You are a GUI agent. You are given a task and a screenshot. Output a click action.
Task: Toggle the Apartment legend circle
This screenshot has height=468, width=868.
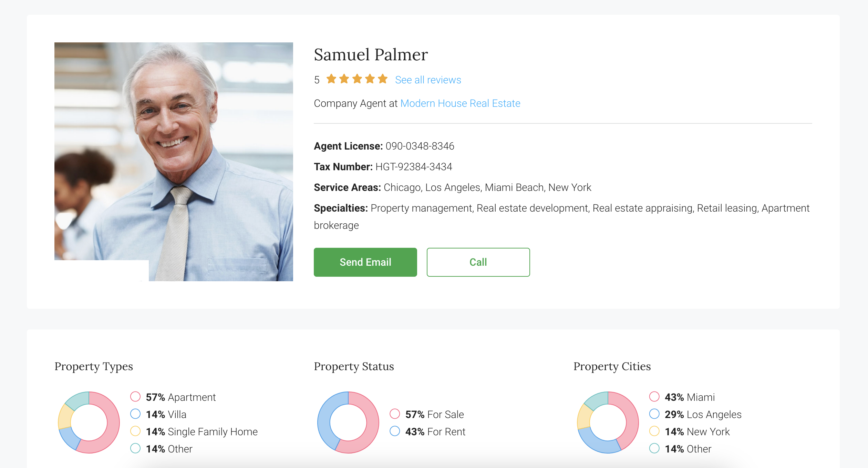[135, 397]
